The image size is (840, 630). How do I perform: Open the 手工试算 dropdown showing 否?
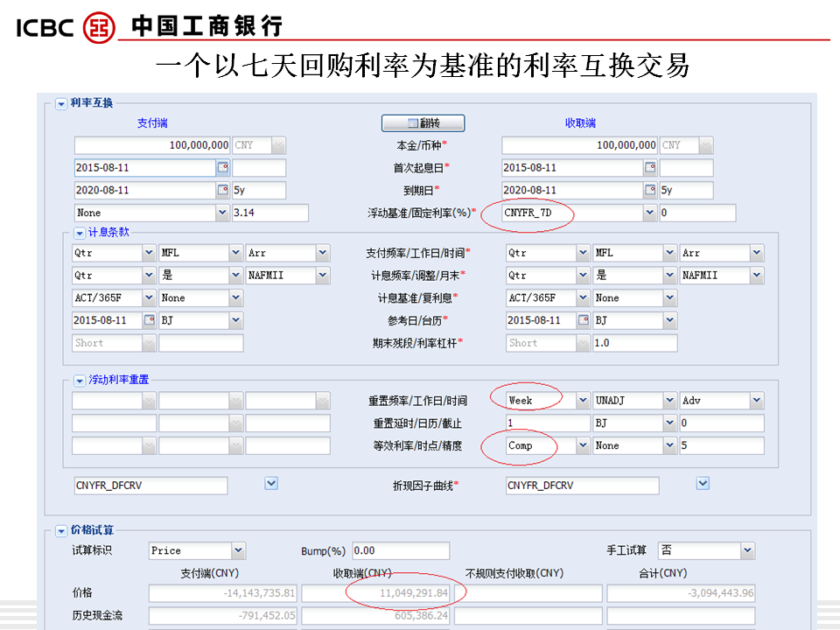click(x=746, y=551)
